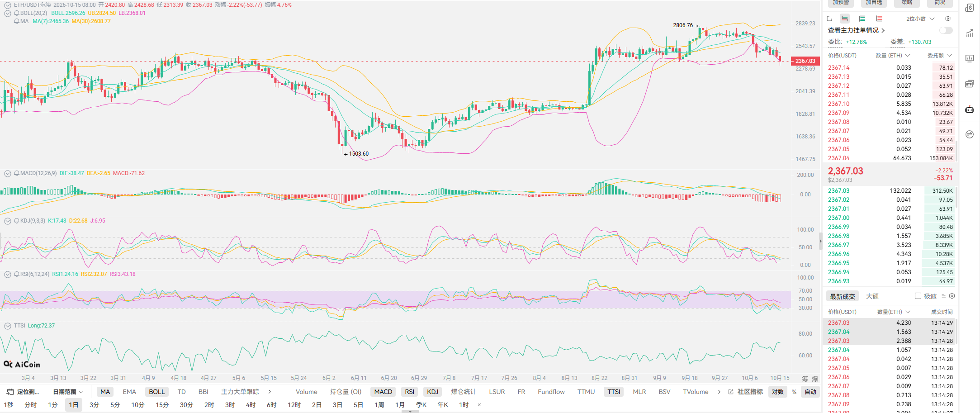The width and height of the screenshot is (980, 413).
Task: Open the 2位小数 decimal precision dropdown
Action: 920,19
